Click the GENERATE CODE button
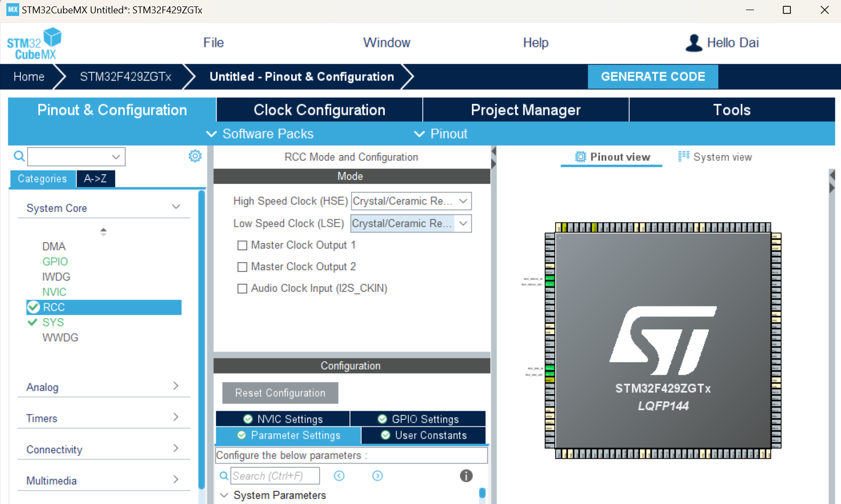841x504 pixels. 653,77
